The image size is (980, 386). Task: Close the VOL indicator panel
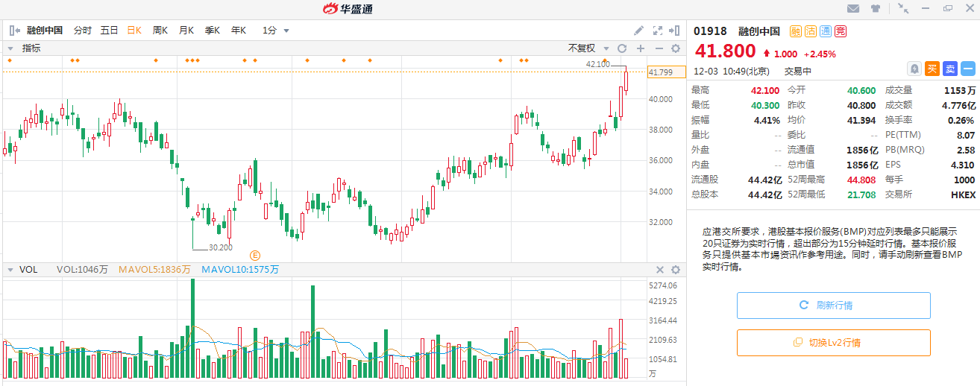pyautogui.click(x=660, y=270)
